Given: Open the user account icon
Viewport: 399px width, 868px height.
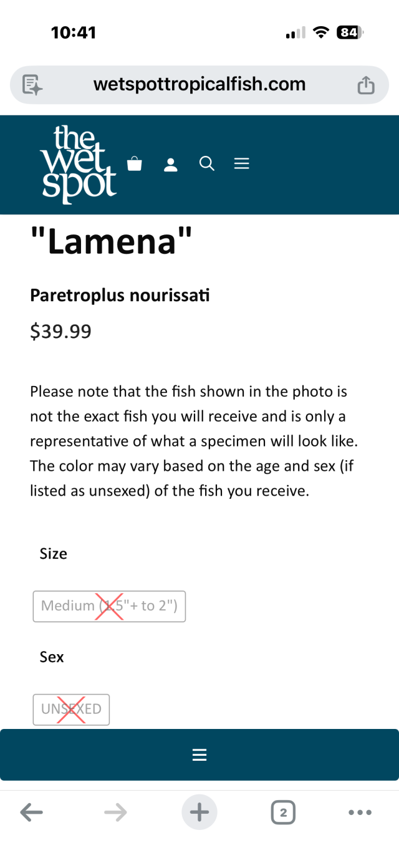Looking at the screenshot, I should (170, 165).
